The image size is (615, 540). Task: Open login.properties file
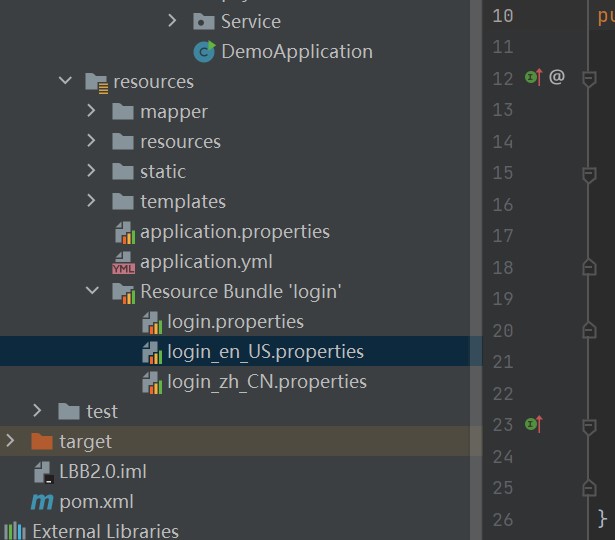tap(235, 322)
